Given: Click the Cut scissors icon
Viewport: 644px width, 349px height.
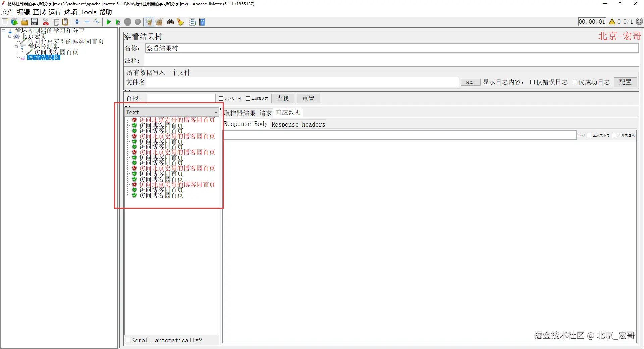Looking at the screenshot, I should click(x=46, y=22).
